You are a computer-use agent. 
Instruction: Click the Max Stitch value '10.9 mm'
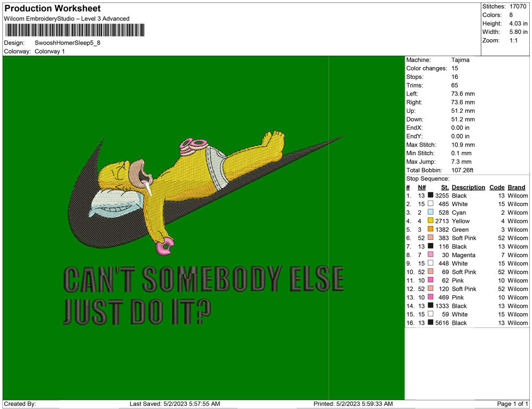tap(463, 145)
